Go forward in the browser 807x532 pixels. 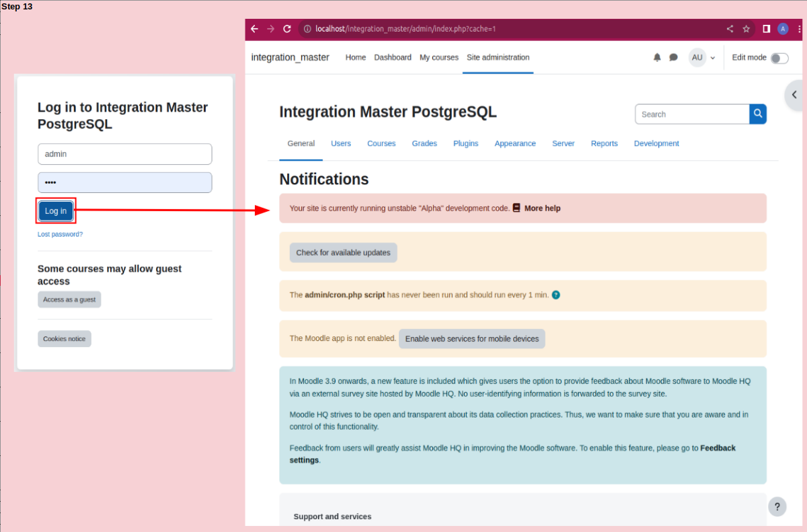270,29
